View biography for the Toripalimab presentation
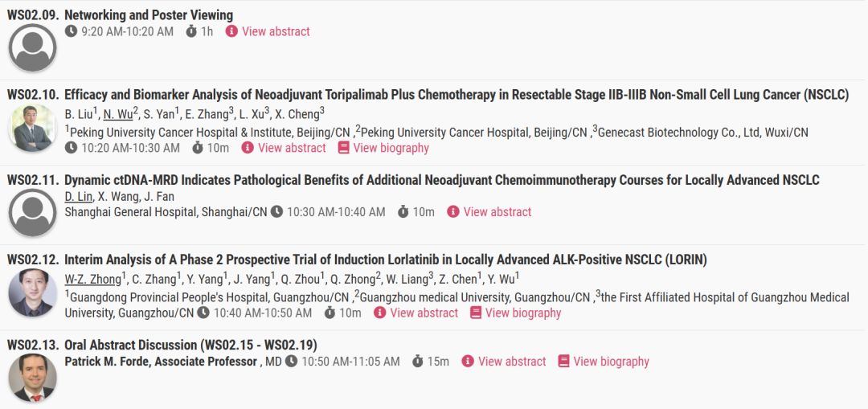This screenshot has width=868, height=409. click(391, 148)
